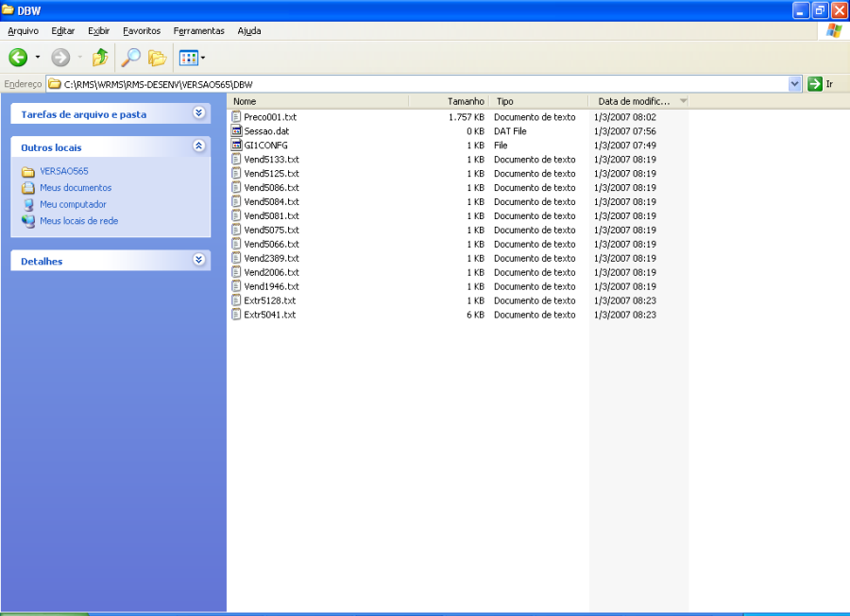The height and width of the screenshot is (616, 850).
Task: Select the Vend1946.txt file icon
Action: 236,285
